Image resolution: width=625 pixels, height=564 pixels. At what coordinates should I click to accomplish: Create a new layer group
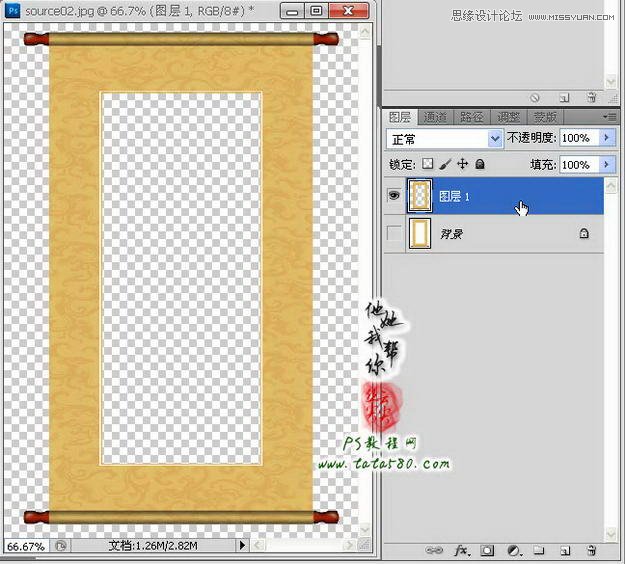point(539,550)
